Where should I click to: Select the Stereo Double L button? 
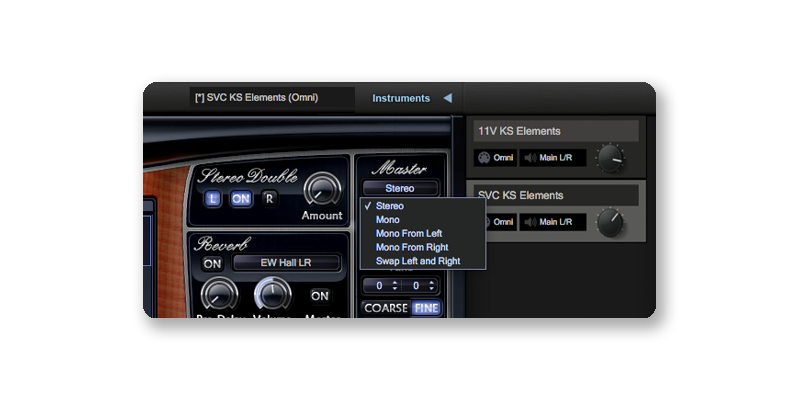(x=214, y=199)
